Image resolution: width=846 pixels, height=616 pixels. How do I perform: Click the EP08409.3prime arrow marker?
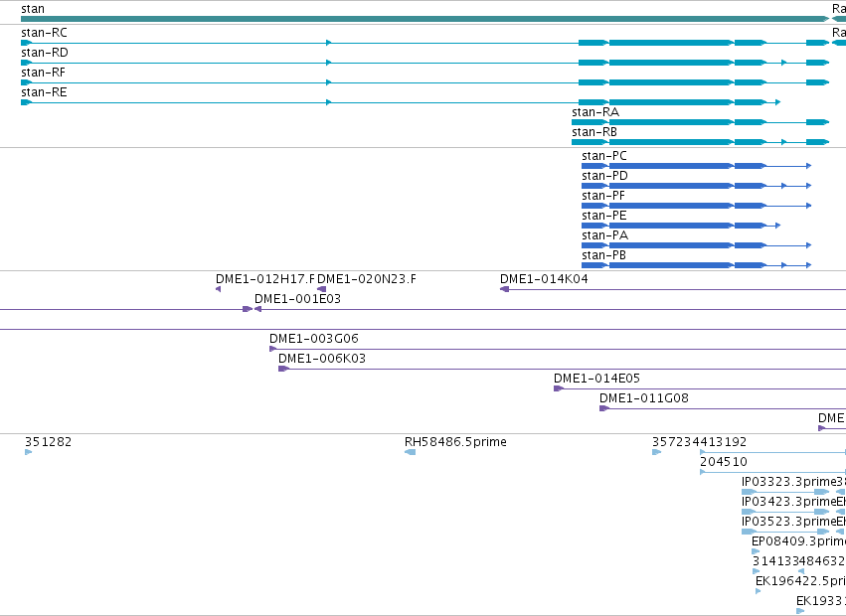tap(756, 551)
